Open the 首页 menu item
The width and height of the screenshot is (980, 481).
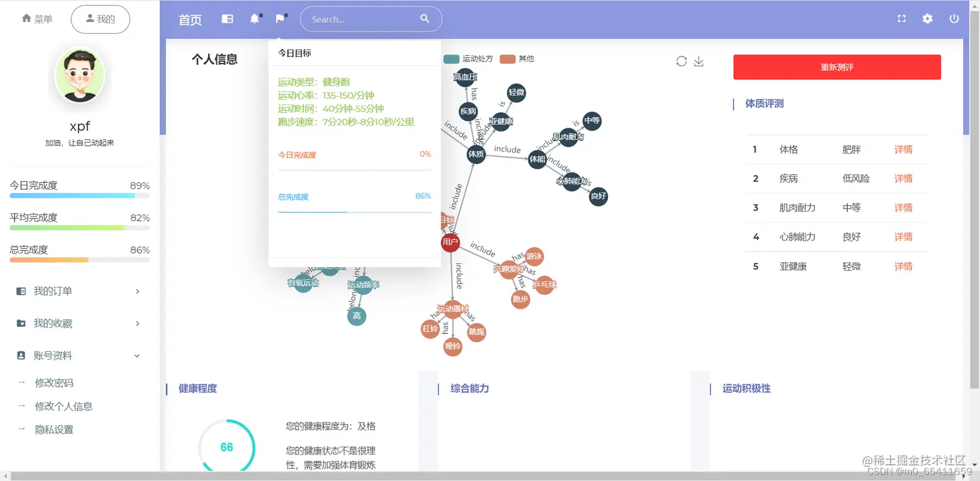point(189,20)
